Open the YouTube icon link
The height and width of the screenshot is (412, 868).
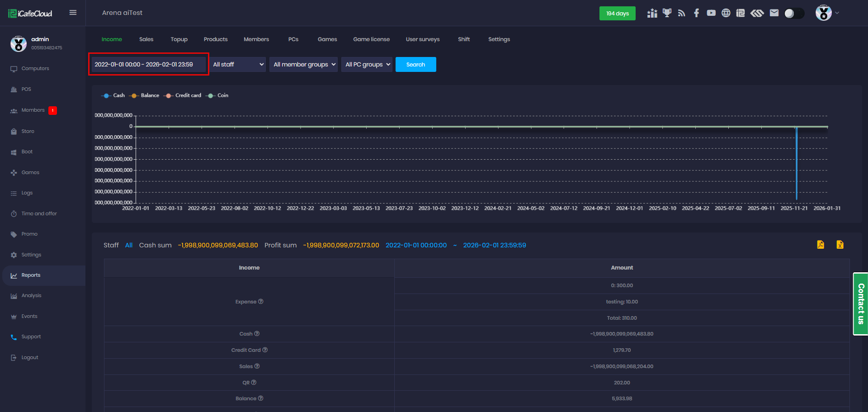point(711,13)
